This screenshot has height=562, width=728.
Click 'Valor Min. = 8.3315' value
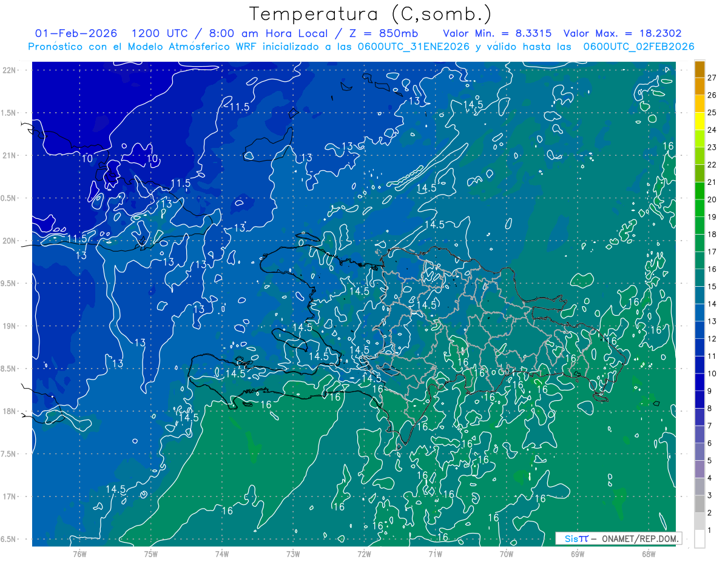click(497, 33)
